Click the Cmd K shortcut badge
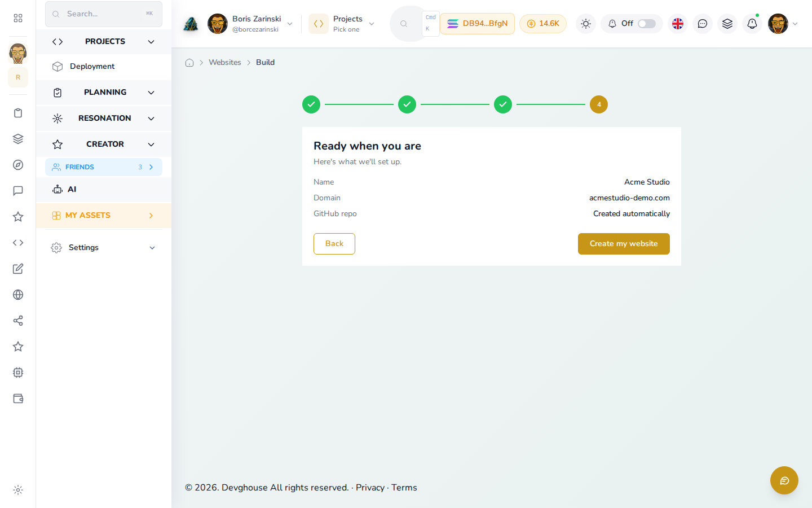 (x=431, y=24)
